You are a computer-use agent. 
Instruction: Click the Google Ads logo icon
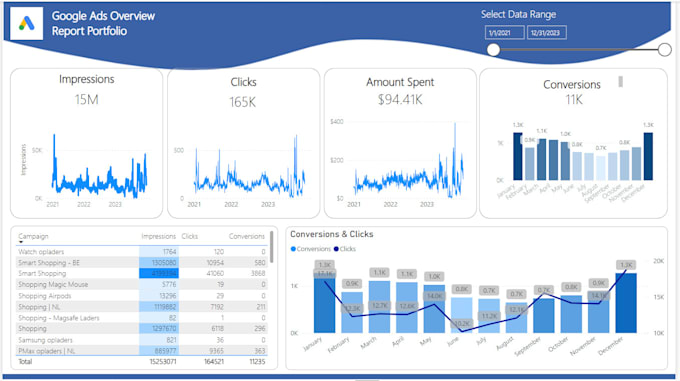(26, 23)
